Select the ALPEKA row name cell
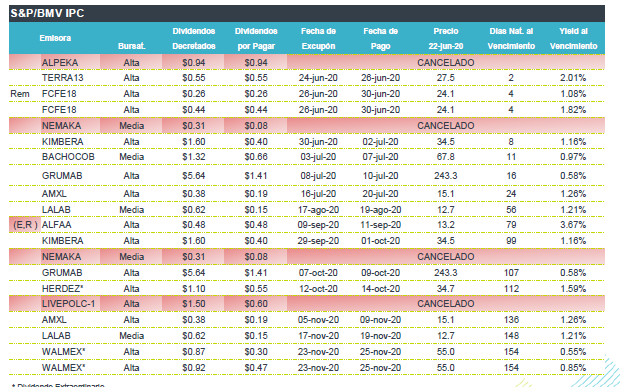This screenshot has width=620, height=387. (x=60, y=62)
